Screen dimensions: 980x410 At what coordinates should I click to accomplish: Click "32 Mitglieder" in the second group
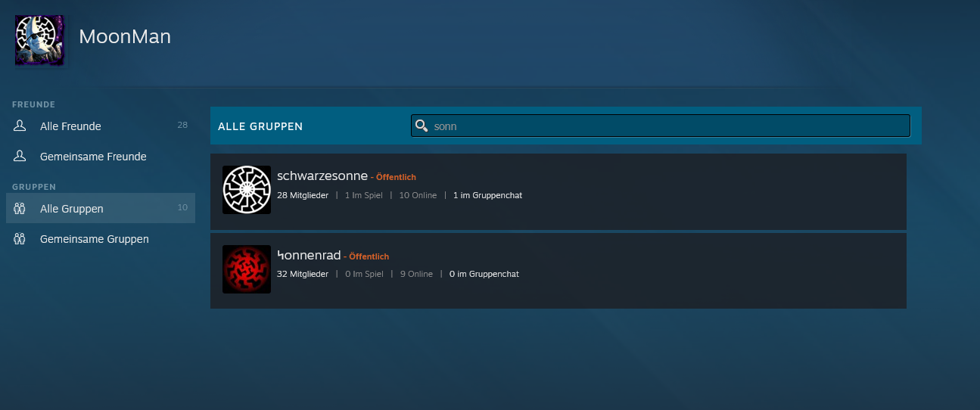point(303,274)
